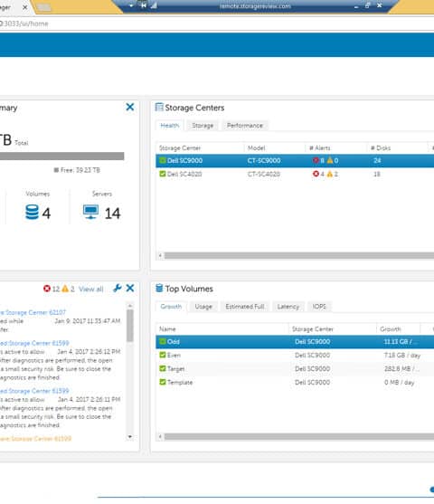Select the Odd volume name
This screenshot has width=434, height=504.
pos(174,342)
